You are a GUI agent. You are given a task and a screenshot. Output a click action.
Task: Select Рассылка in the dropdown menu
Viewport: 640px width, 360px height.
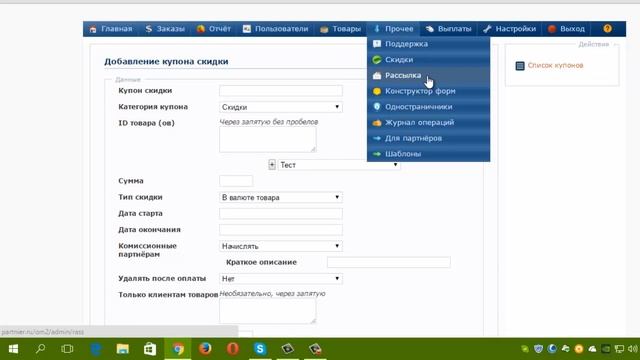pos(429,76)
